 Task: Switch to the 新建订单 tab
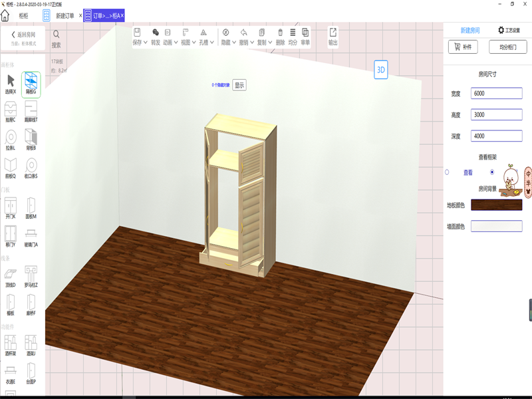[x=65, y=15]
